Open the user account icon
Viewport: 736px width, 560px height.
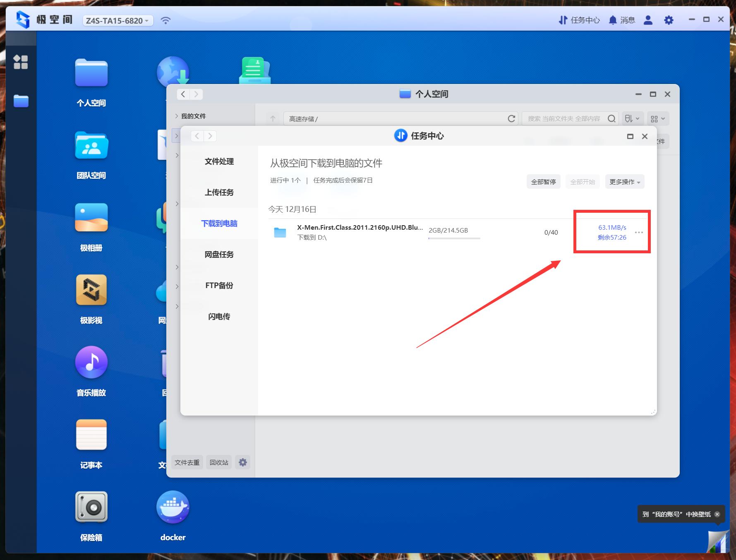coord(648,19)
